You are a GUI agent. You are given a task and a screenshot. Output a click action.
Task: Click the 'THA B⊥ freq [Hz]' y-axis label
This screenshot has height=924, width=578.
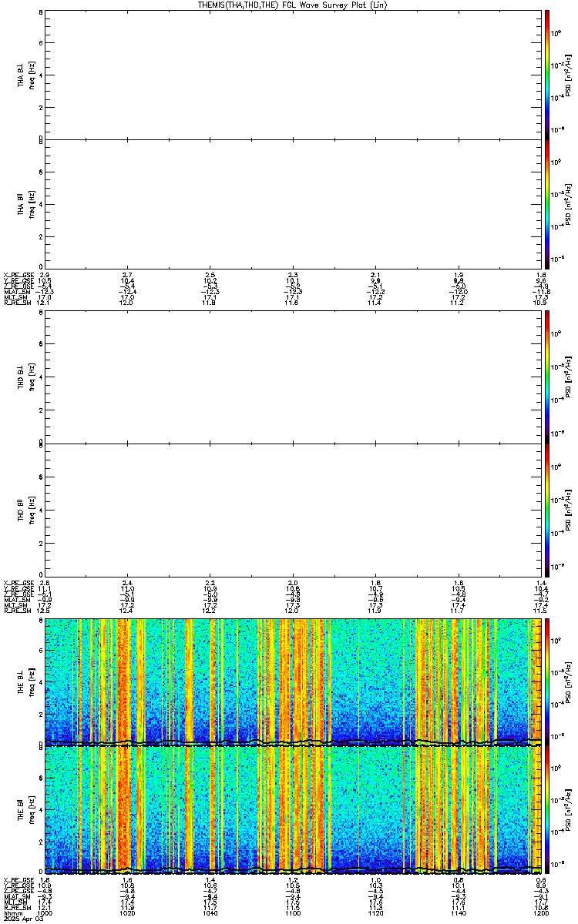coord(25,75)
